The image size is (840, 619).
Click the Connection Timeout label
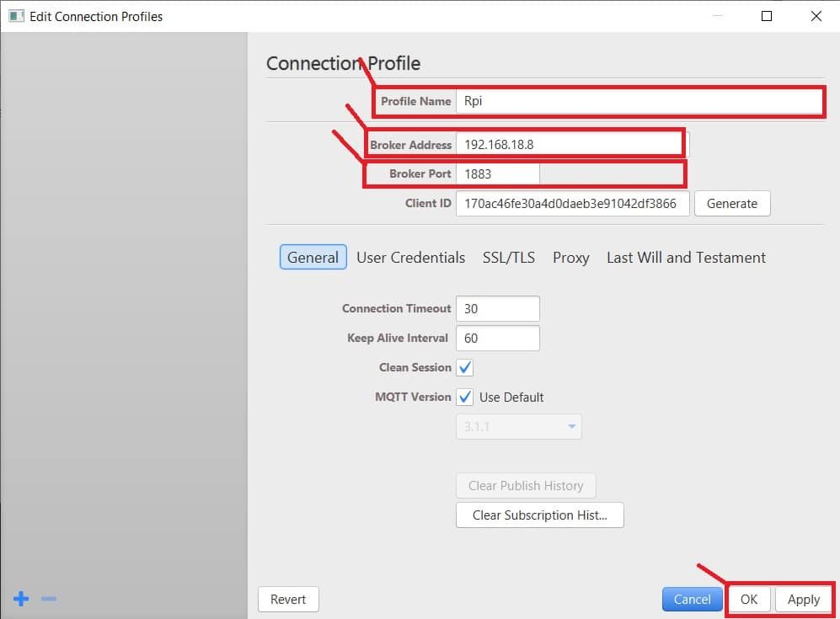coord(397,308)
